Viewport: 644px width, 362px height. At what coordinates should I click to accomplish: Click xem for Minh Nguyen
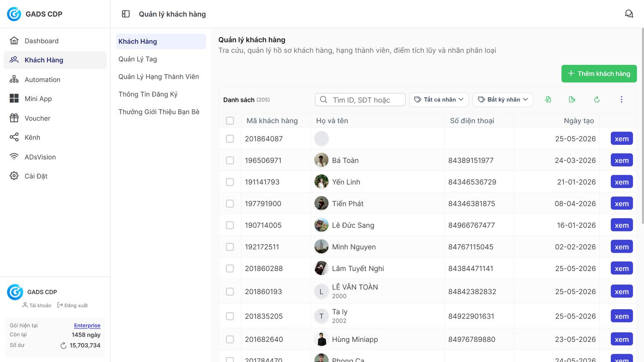[x=621, y=247]
